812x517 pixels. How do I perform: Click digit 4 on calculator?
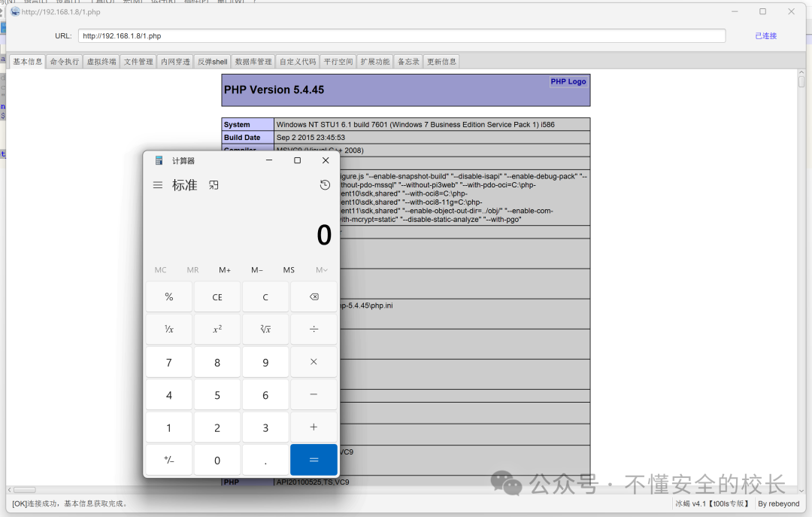click(x=169, y=394)
